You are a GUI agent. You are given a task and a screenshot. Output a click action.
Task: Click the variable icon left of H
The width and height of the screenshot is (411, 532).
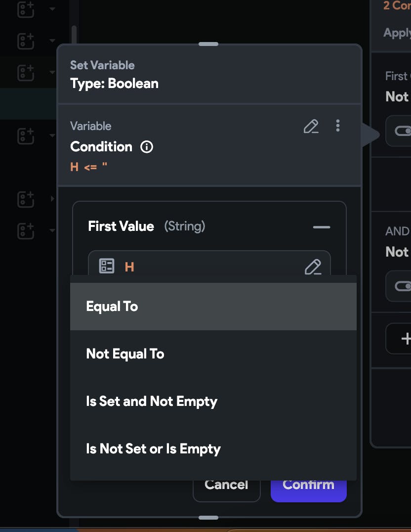click(x=107, y=266)
